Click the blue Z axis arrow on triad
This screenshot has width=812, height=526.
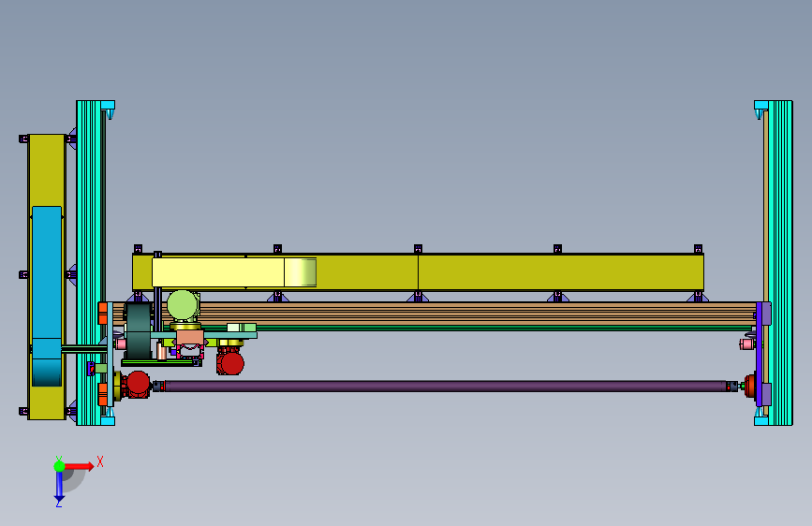click(59, 487)
